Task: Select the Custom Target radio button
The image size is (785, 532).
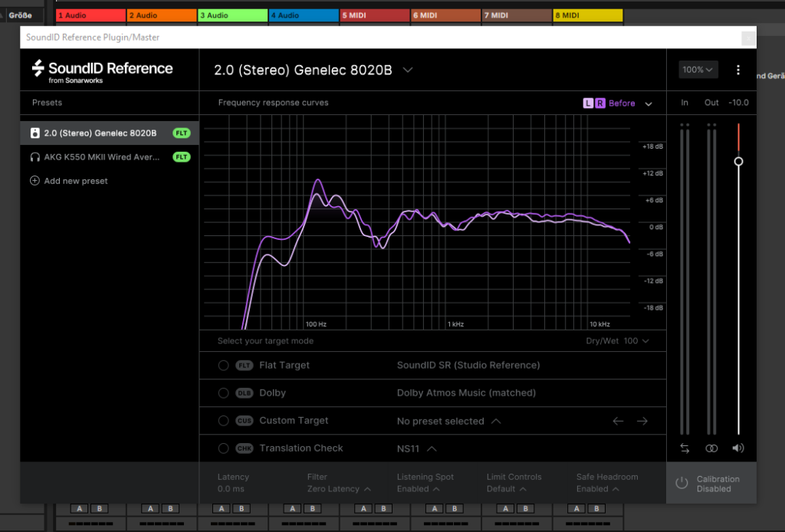Action: (223, 421)
